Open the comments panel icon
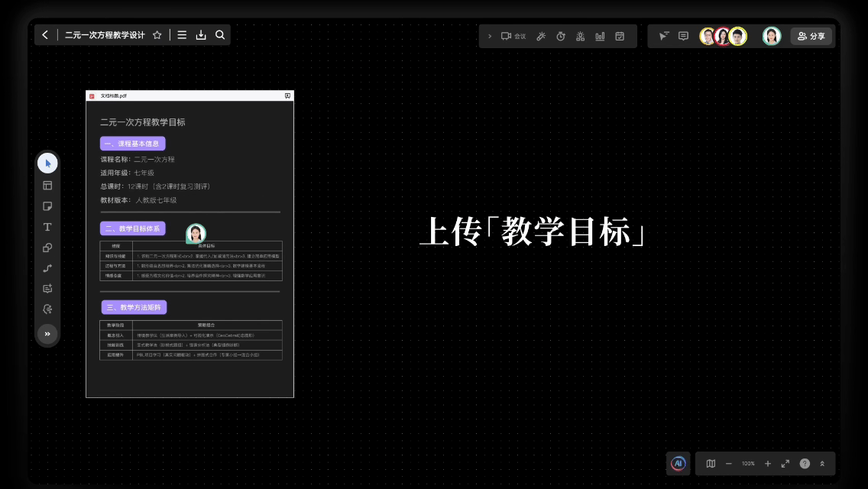The width and height of the screenshot is (868, 489). tap(684, 36)
